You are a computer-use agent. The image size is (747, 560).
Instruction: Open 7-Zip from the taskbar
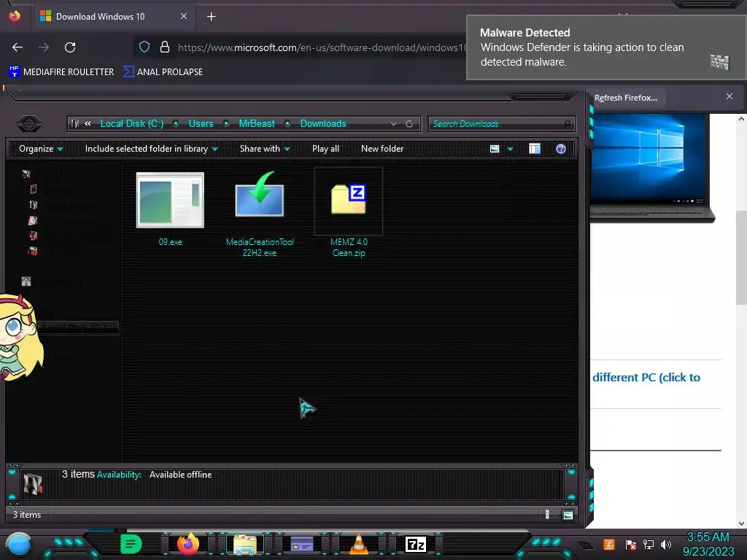tap(415, 544)
